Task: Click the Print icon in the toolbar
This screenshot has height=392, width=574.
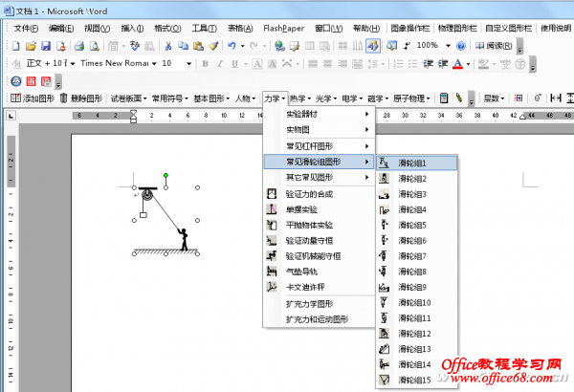Action: [79, 46]
